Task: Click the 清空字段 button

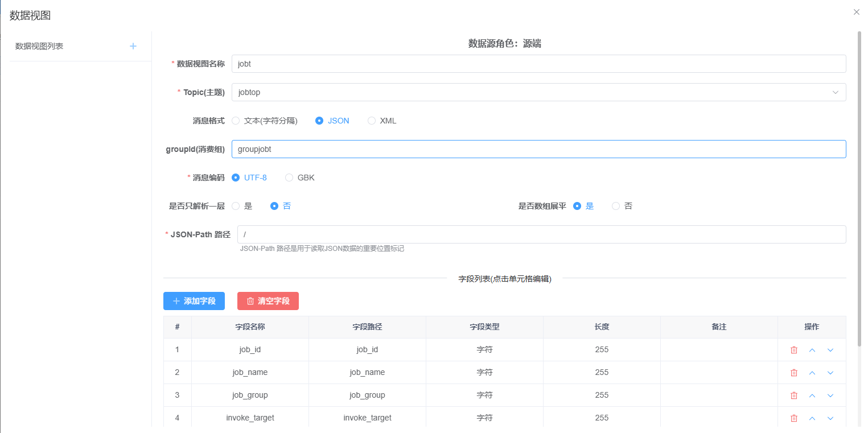Action: pos(268,301)
